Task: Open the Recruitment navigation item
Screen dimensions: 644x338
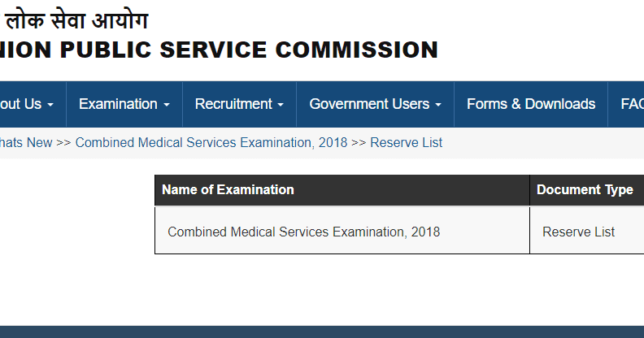Action: tap(233, 104)
